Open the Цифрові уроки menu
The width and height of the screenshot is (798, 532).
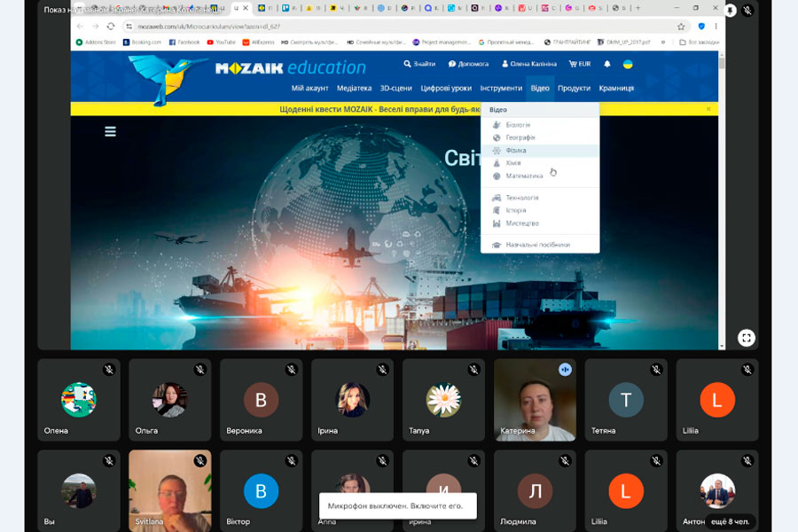[x=446, y=88]
